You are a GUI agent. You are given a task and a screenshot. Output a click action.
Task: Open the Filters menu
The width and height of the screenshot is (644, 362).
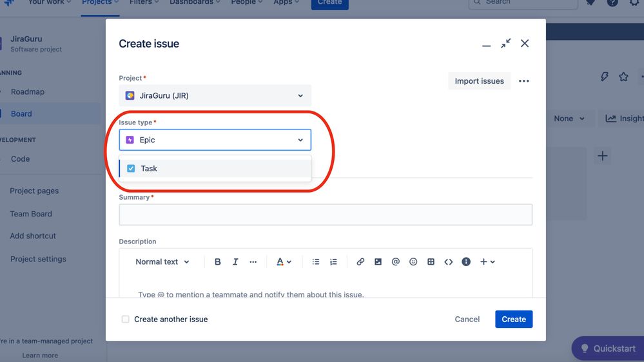[x=144, y=3]
